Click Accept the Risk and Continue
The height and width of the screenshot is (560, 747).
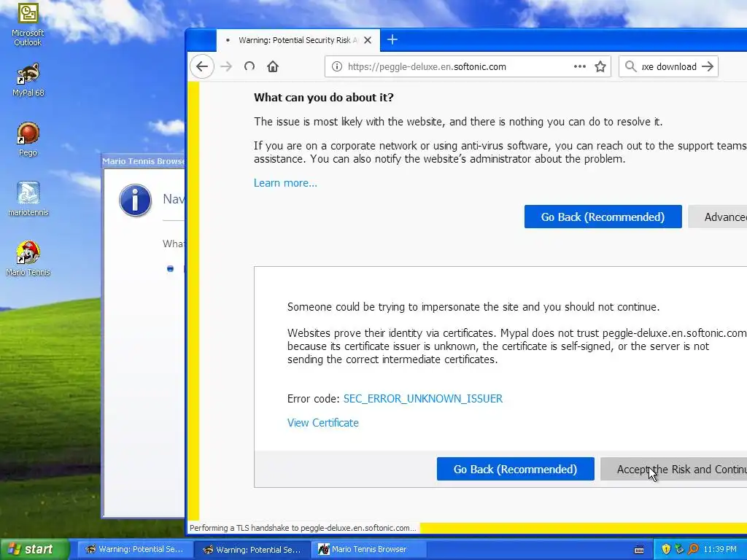(673, 469)
